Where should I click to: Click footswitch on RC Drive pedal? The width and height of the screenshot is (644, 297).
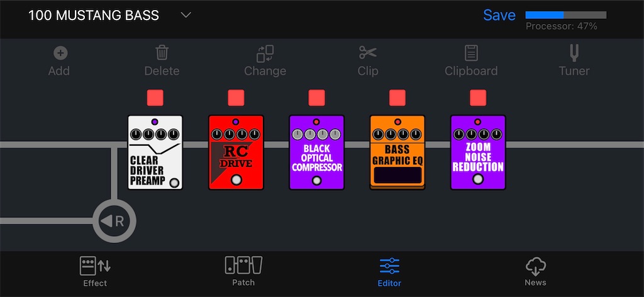pyautogui.click(x=236, y=180)
